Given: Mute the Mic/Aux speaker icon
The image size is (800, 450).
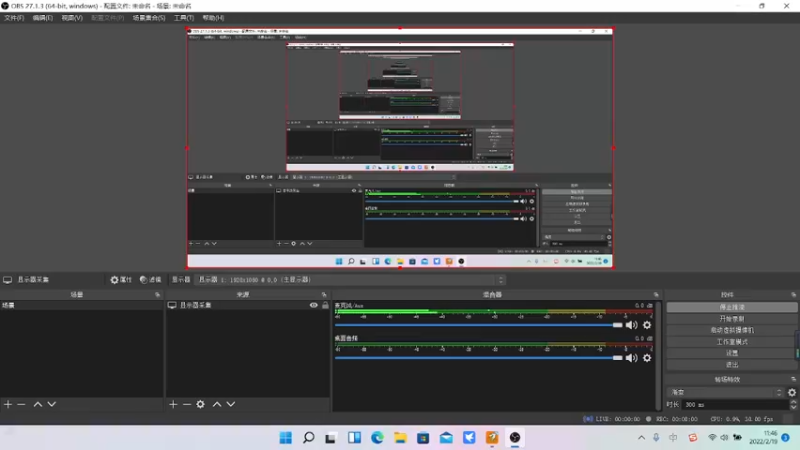Looking at the screenshot, I should click(632, 325).
